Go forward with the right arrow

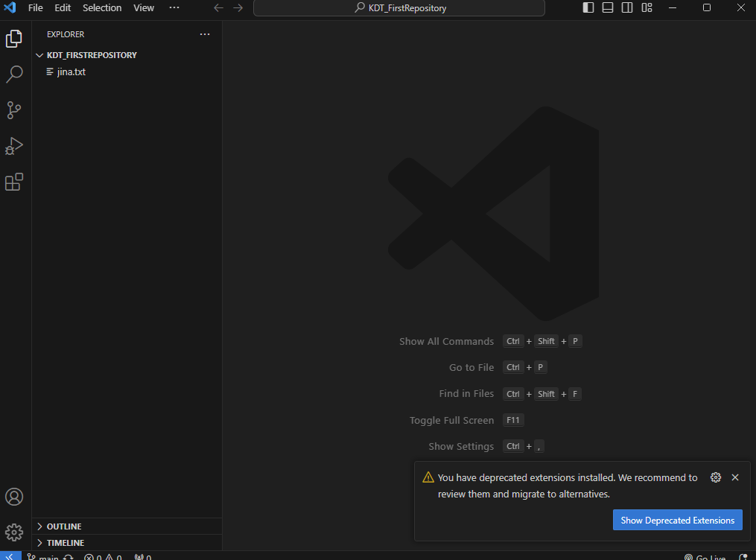click(x=238, y=7)
